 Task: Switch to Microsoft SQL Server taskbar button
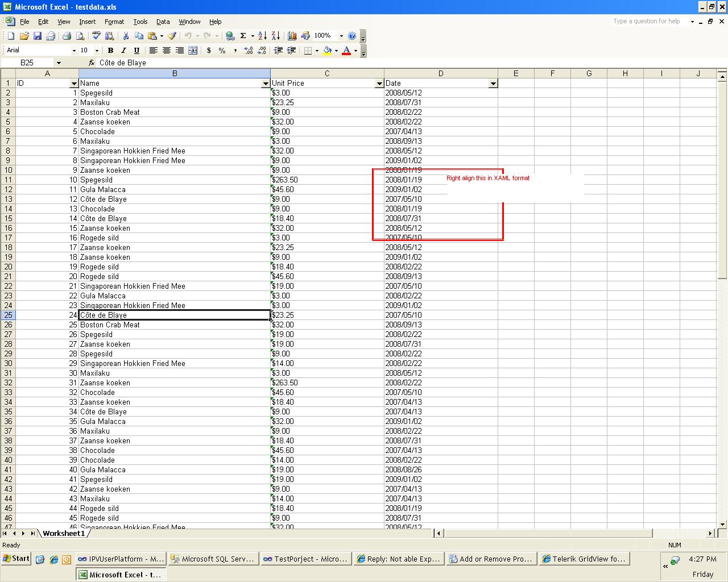pyautogui.click(x=213, y=559)
